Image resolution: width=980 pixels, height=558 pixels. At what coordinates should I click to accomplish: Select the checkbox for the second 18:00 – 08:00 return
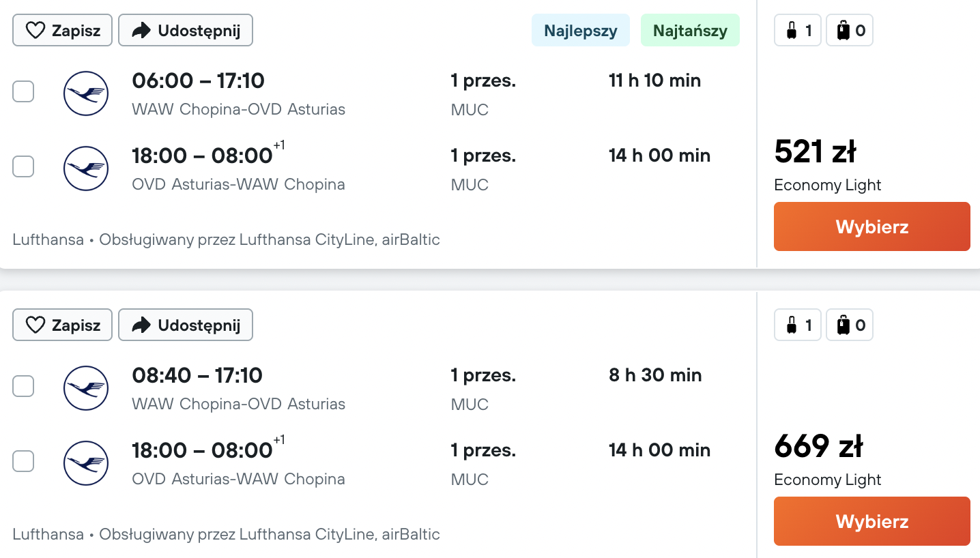tap(23, 461)
